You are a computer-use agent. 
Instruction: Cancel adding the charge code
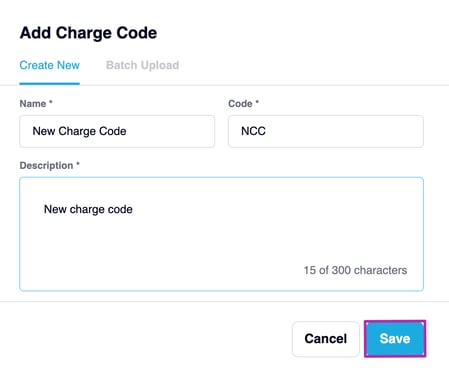point(326,339)
